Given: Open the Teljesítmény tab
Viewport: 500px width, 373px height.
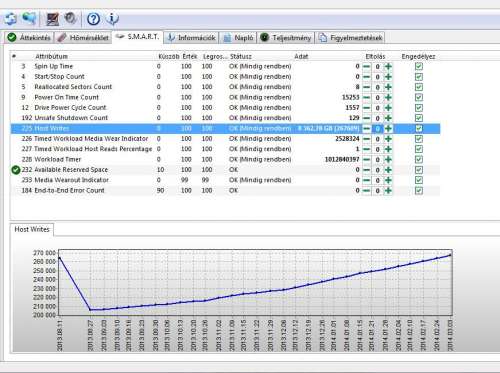Looking at the screenshot, I should pos(286,38).
